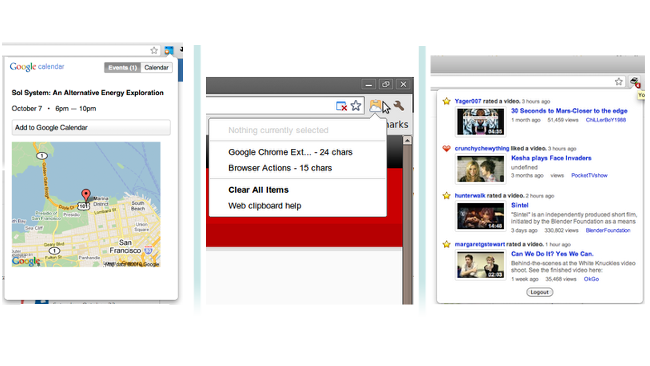Open margaretgstewart profile link
Viewport: 650px width, 366px height.
480,244
